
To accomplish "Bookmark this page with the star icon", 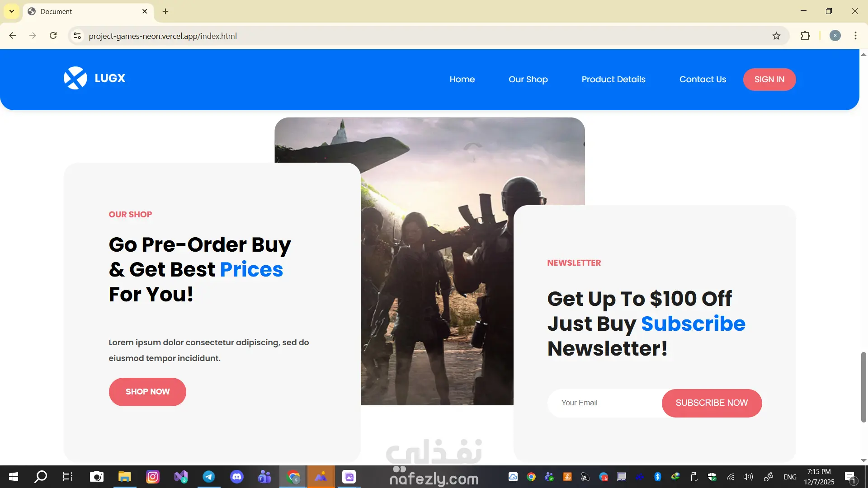I will pos(776,36).
